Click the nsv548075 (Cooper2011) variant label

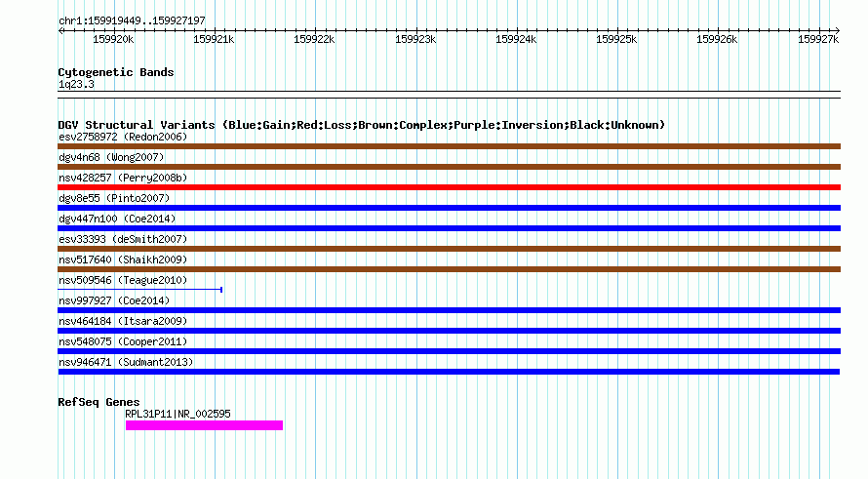point(123,341)
